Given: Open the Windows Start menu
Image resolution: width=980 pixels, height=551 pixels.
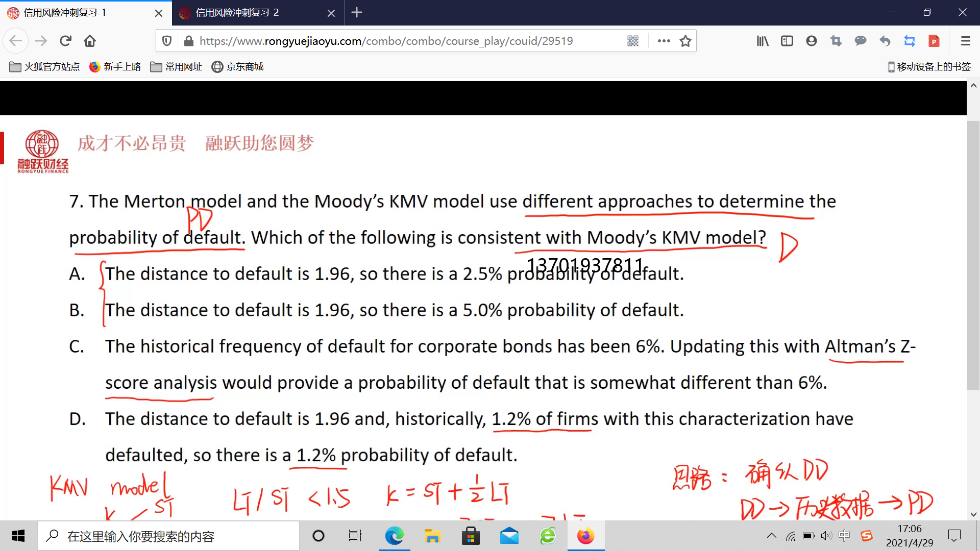Looking at the screenshot, I should [x=18, y=536].
